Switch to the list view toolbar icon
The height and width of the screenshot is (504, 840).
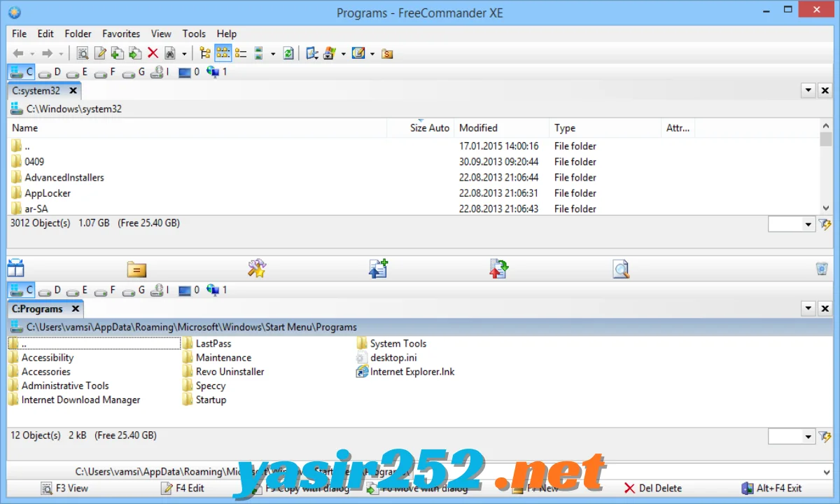coord(241,53)
